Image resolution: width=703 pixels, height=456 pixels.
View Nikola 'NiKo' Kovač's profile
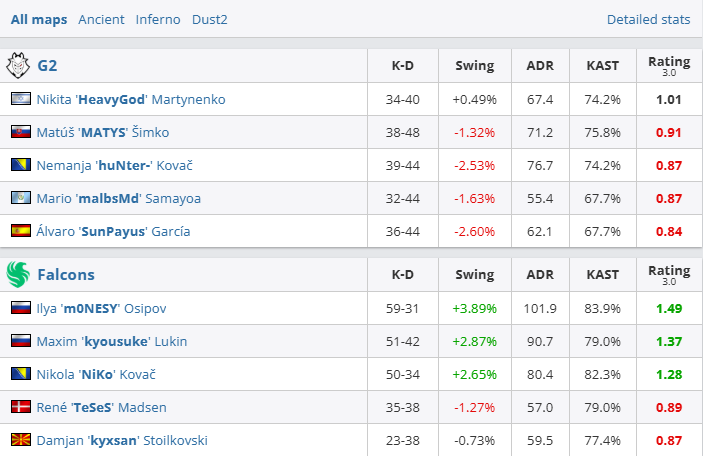(x=96, y=374)
